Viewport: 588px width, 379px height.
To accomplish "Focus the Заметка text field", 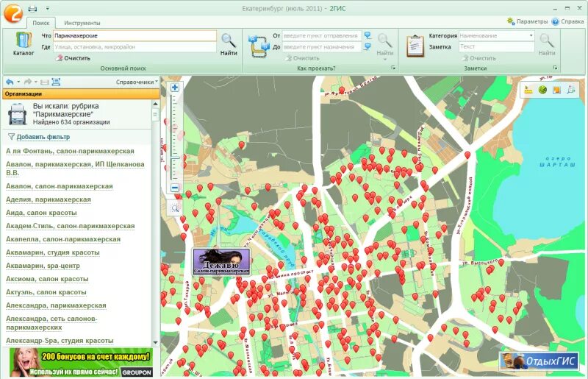I will 497,46.
